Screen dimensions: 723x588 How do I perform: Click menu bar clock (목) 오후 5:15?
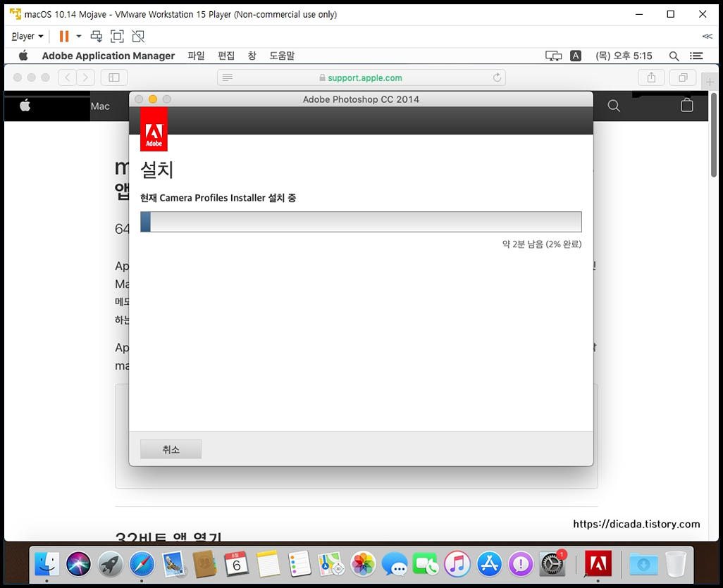pyautogui.click(x=624, y=56)
